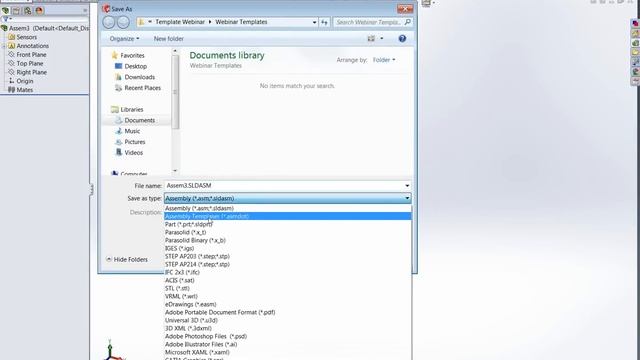Open Recent Places in navigation pane
This screenshot has height=360, width=640.
142,88
